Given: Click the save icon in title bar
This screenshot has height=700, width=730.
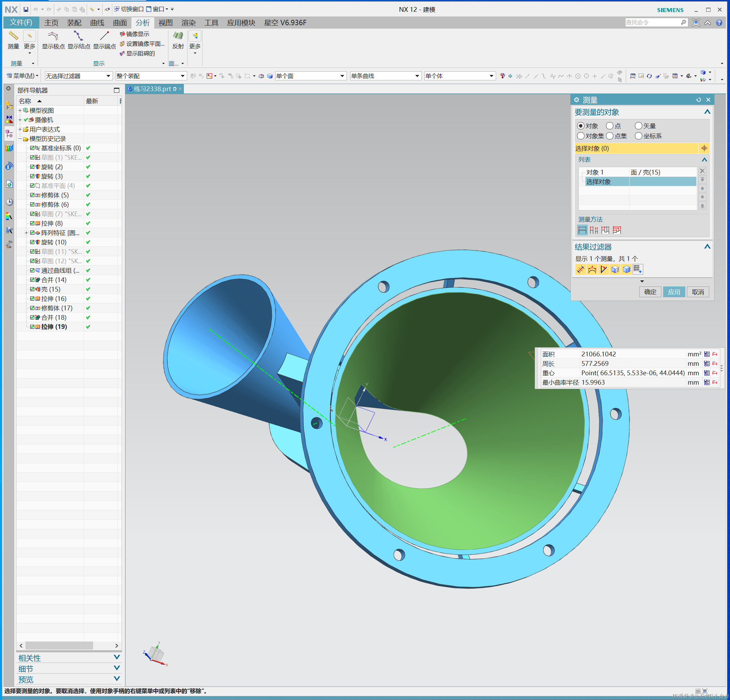Looking at the screenshot, I should pyautogui.click(x=26, y=9).
